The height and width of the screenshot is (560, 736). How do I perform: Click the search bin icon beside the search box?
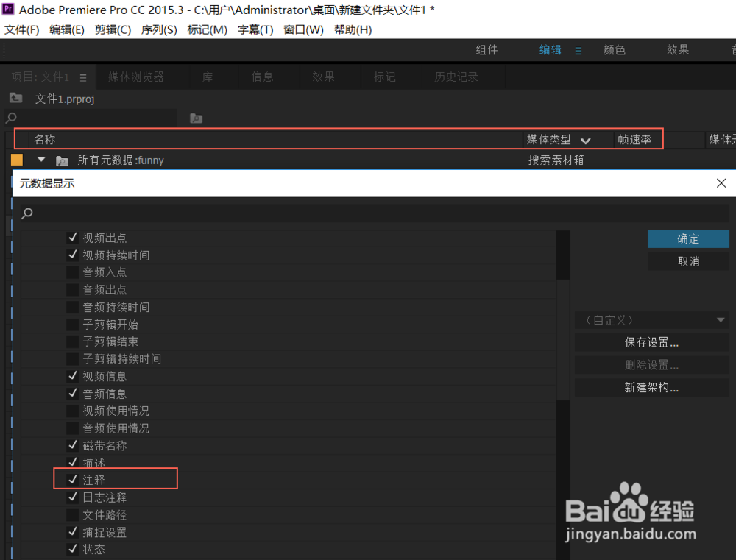click(196, 118)
